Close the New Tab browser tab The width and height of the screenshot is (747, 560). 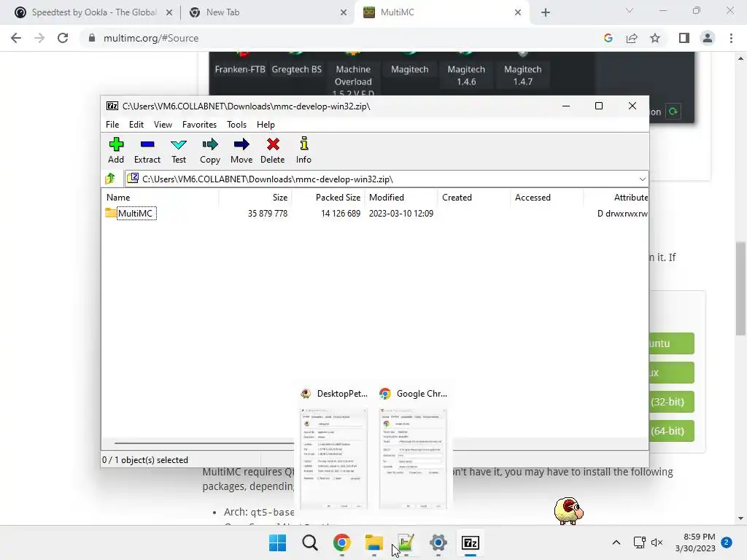[x=344, y=13]
